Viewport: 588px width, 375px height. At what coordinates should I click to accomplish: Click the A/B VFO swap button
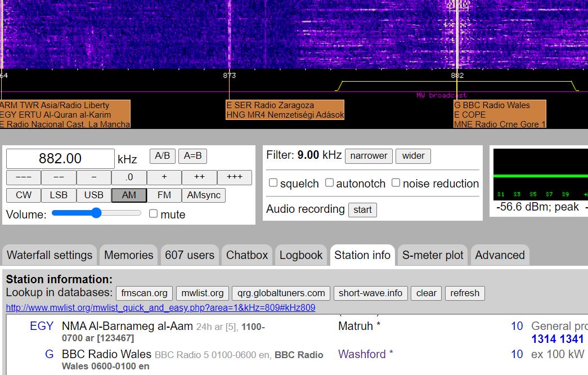point(163,156)
